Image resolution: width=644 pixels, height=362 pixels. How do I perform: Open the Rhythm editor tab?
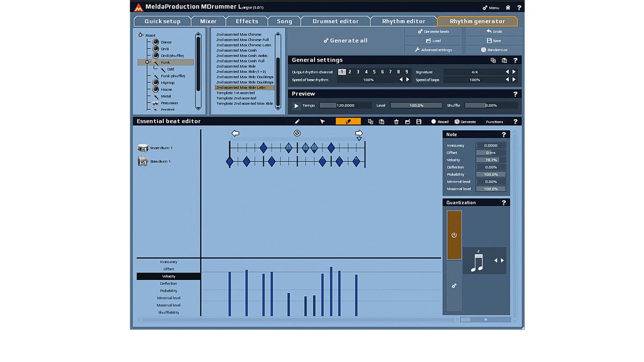pyautogui.click(x=404, y=21)
